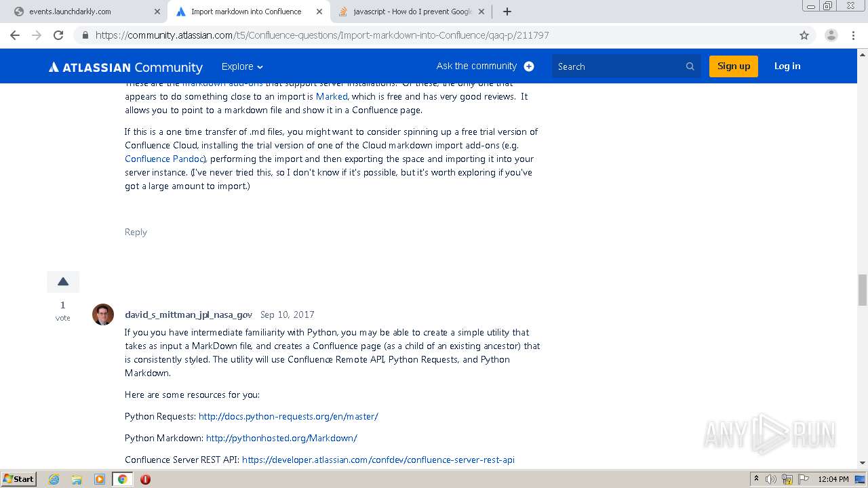Click the Log in button
This screenshot has width=868, height=488.
click(787, 66)
